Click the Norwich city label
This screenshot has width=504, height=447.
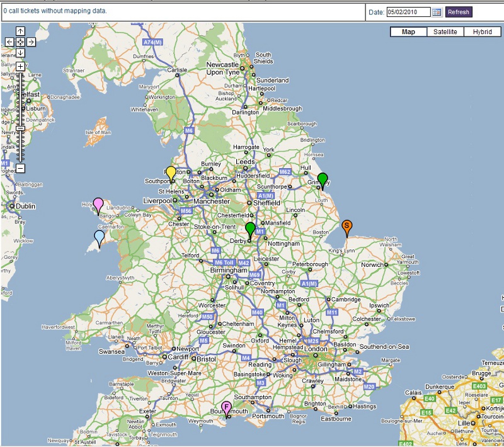point(372,265)
